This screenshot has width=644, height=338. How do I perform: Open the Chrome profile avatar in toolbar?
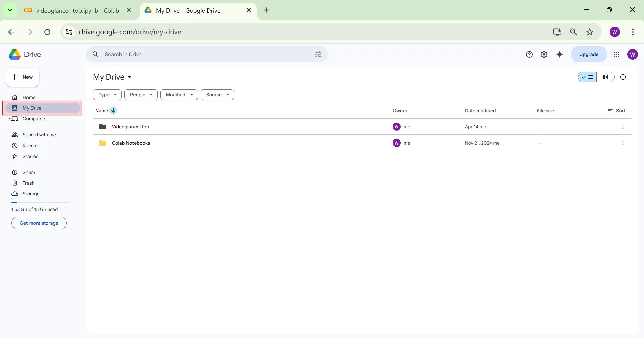(615, 32)
